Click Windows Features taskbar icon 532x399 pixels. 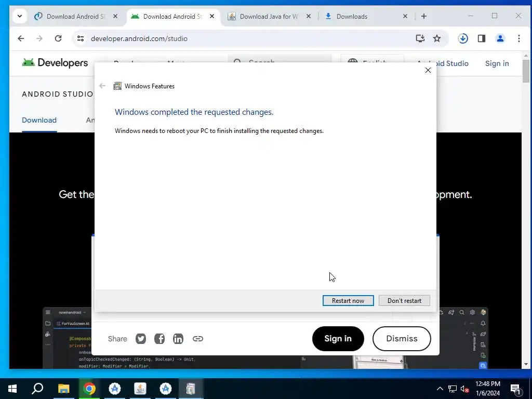[x=191, y=389]
